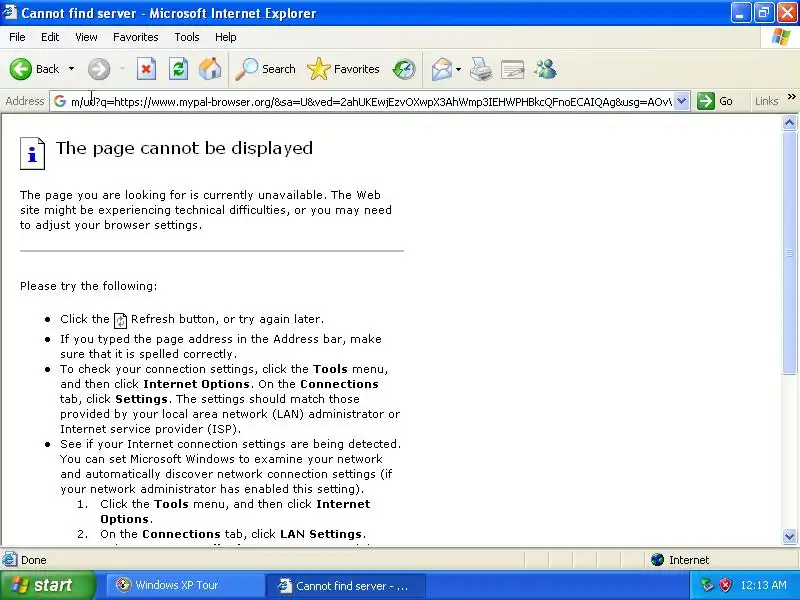Open the Favorites menu

tap(136, 37)
